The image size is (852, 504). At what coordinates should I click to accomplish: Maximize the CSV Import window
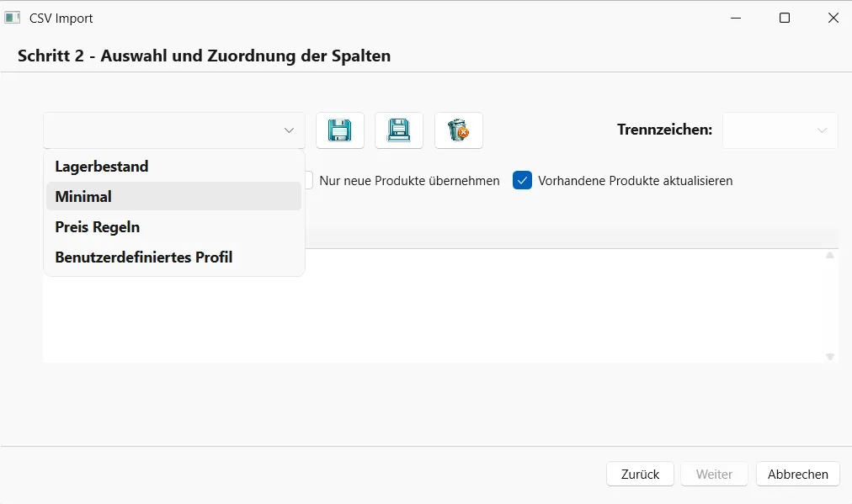click(x=784, y=18)
